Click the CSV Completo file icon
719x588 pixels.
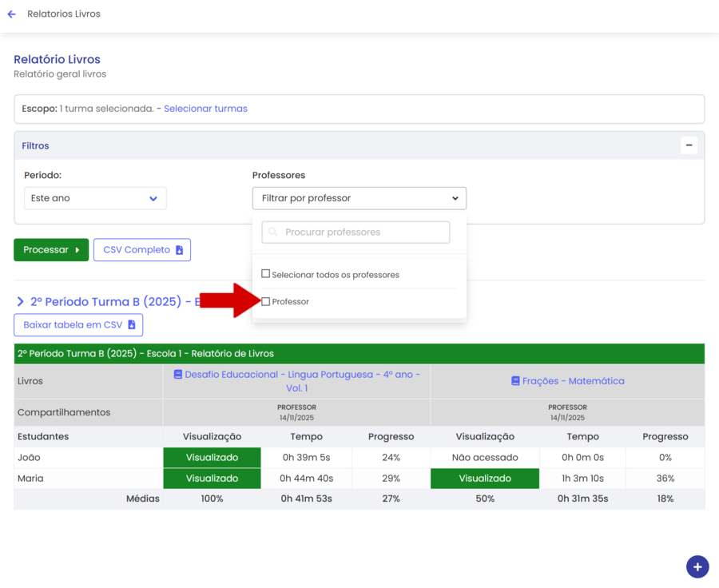coord(180,250)
